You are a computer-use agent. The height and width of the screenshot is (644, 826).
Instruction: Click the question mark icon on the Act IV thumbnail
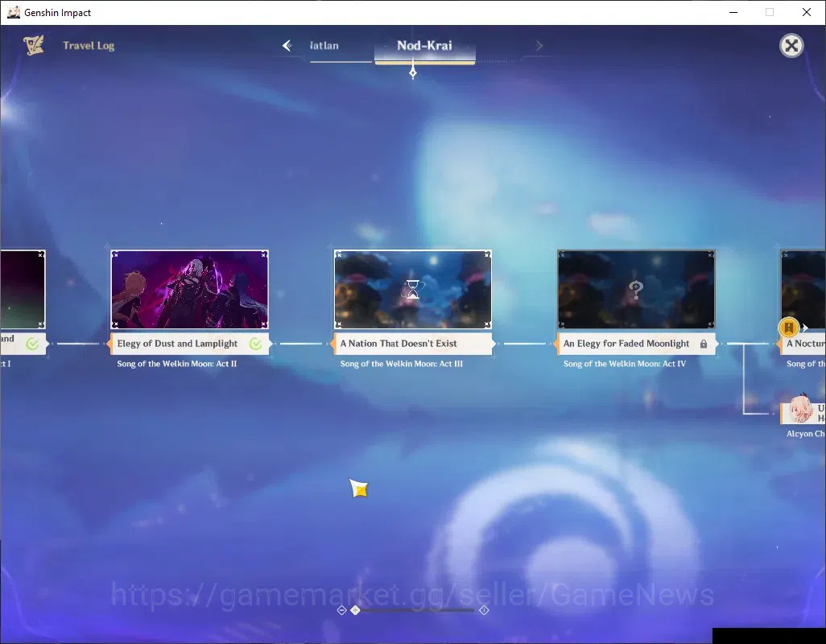(636, 289)
